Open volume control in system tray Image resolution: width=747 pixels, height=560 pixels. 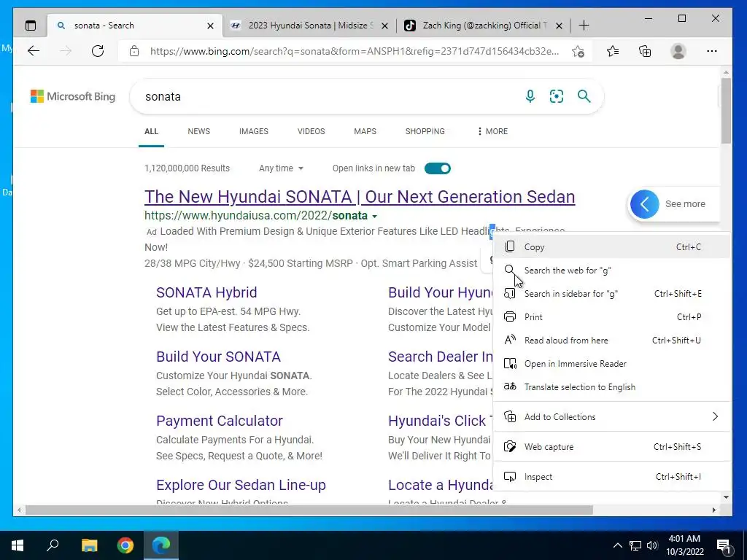click(x=652, y=545)
